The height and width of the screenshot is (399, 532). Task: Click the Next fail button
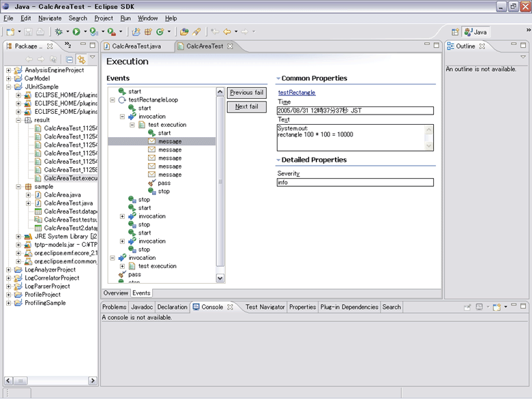pos(247,106)
